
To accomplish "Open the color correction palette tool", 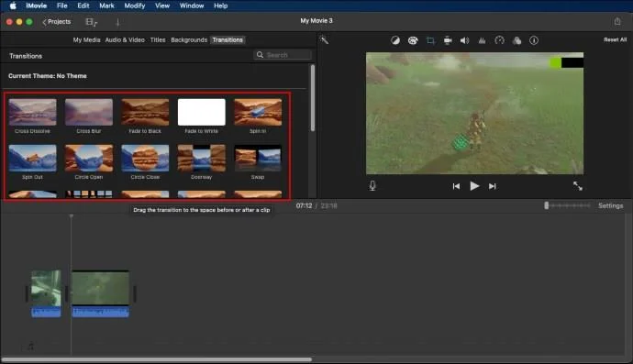I will click(413, 40).
